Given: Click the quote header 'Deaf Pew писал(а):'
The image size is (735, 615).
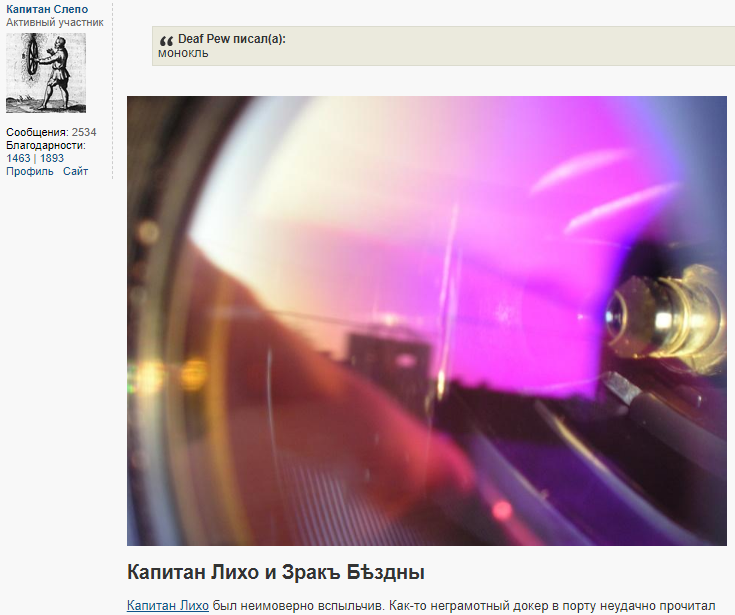Looking at the screenshot, I should 232,39.
